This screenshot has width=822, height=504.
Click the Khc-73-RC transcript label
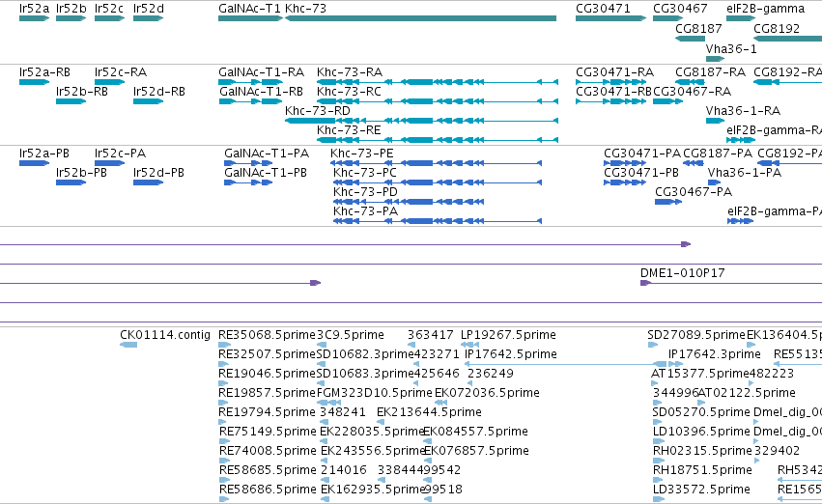click(x=349, y=91)
